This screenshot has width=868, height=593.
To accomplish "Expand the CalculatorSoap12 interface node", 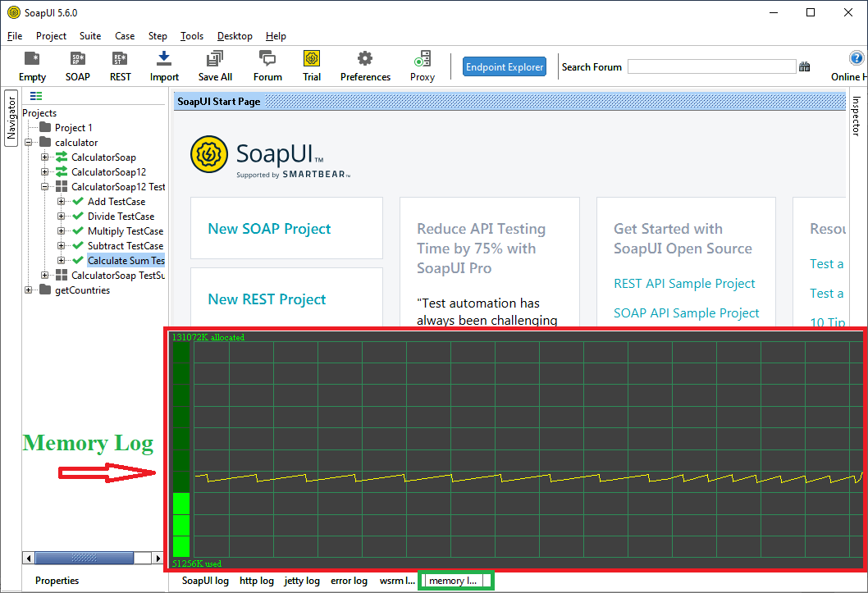I will 45,172.
